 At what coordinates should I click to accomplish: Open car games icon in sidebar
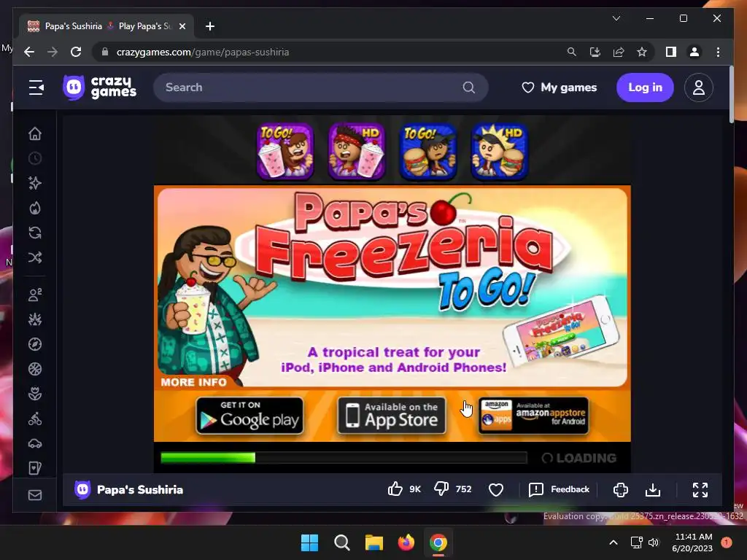(x=35, y=444)
